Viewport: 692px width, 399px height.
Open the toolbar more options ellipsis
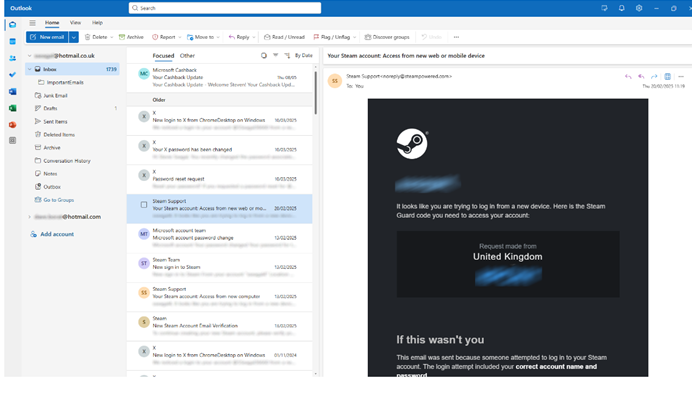(x=456, y=37)
